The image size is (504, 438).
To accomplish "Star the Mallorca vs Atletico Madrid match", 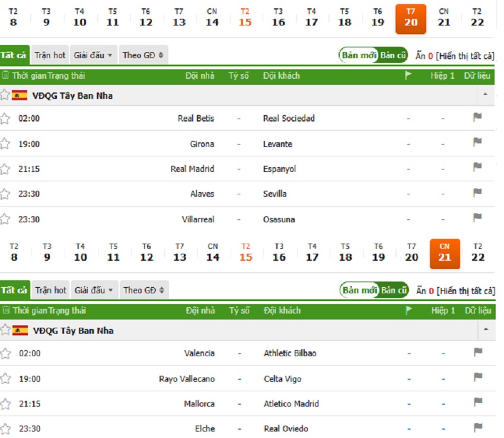I will (5, 404).
